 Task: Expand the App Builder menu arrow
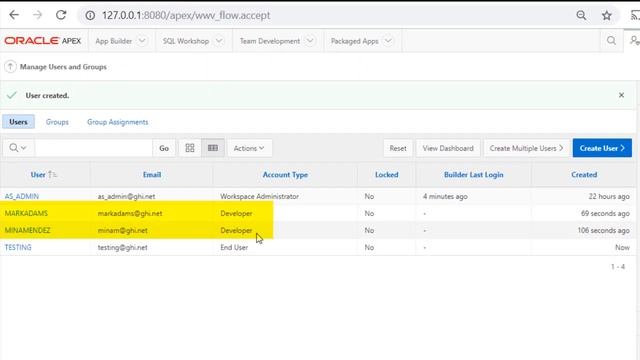tap(142, 41)
